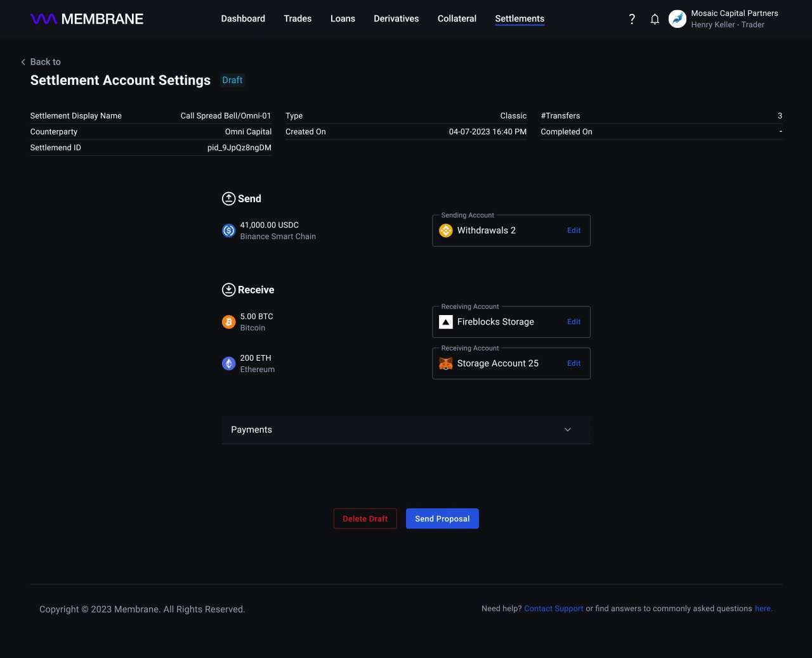Edit the Fireblocks Storage receiving account
Viewport: 812px width, 658px height.
click(573, 322)
